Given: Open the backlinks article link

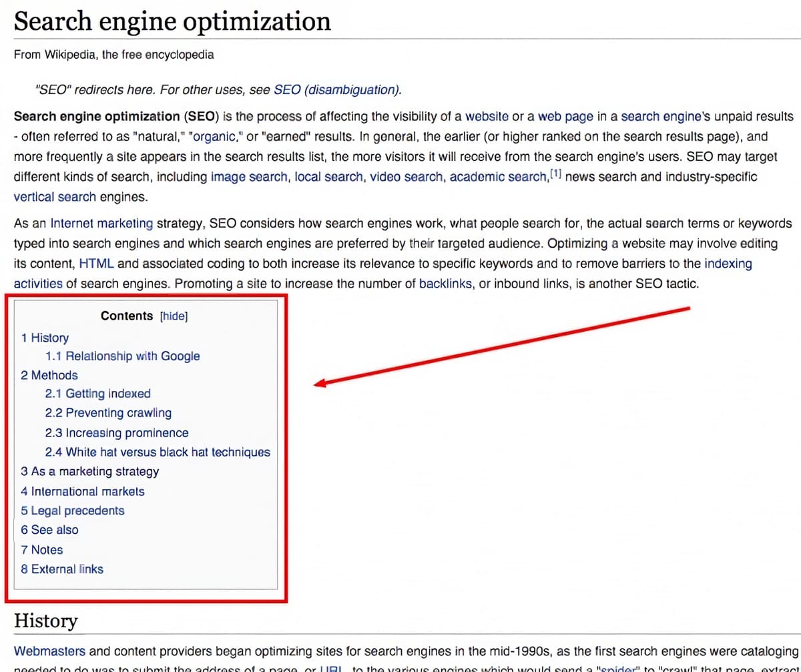Looking at the screenshot, I should point(446,284).
